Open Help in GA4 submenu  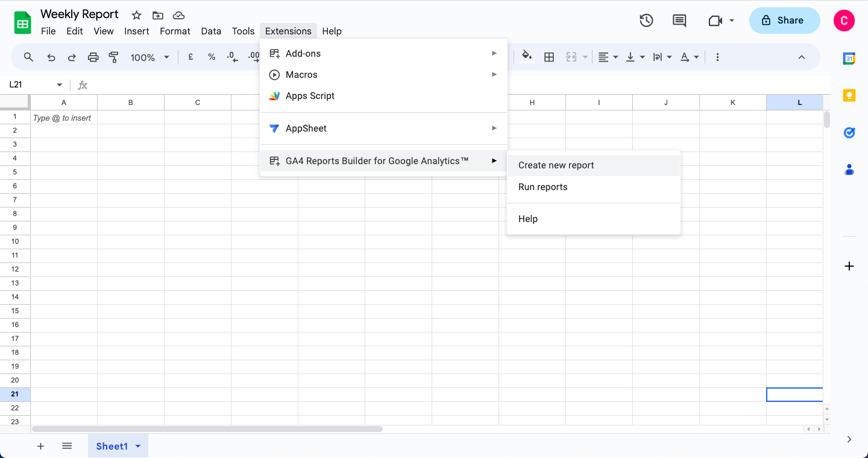[x=594, y=219]
